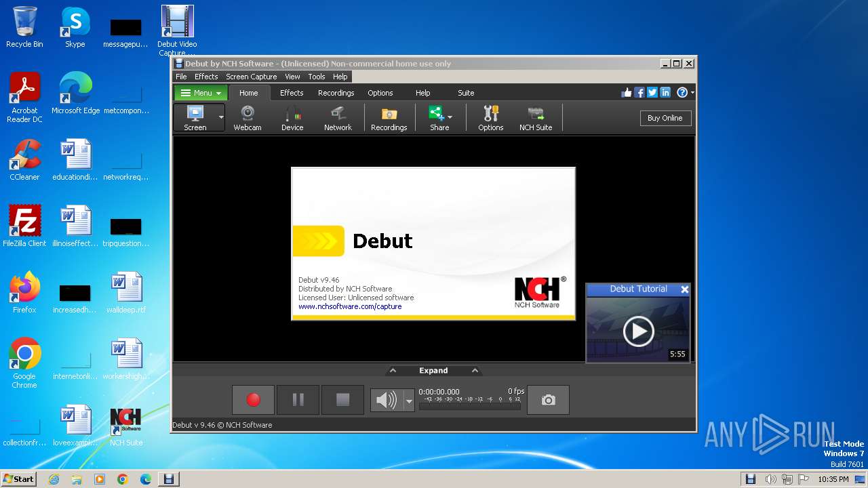Viewport: 868px width, 488px height.
Task: Click the Expand bar label
Action: (x=433, y=371)
